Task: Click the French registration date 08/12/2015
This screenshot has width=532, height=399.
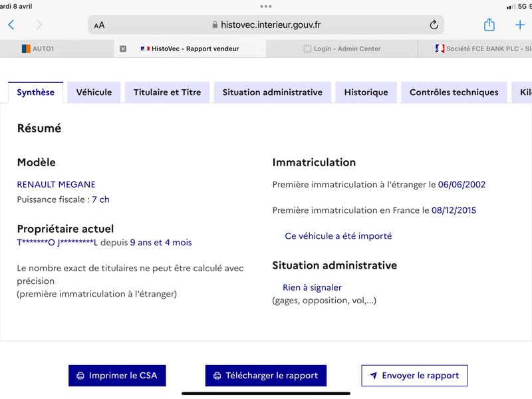Action: (454, 210)
